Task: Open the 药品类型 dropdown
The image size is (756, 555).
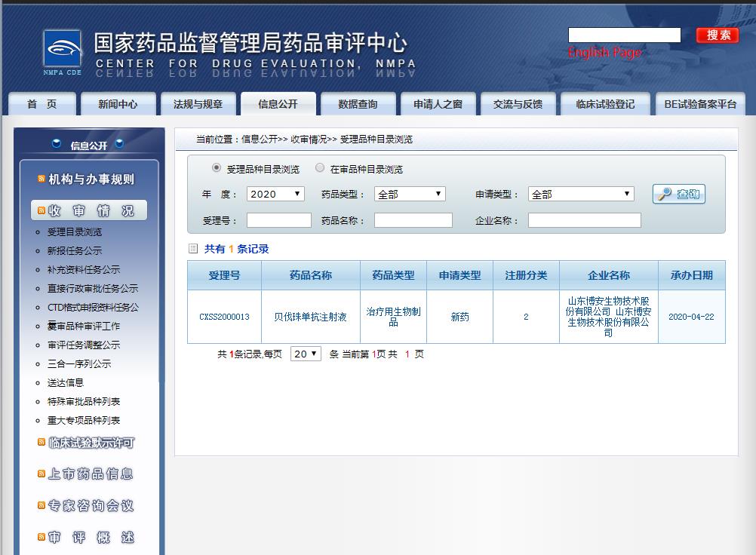Action: 410,194
